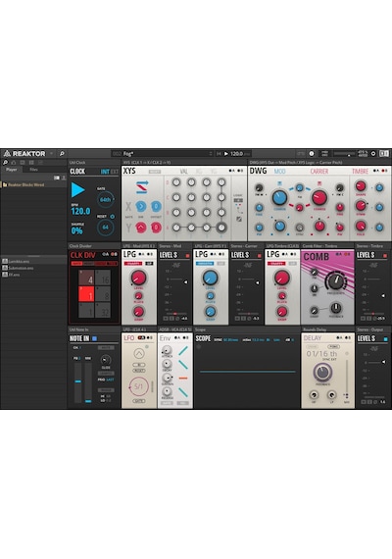Click the Clock BPM value 120.0

pos(80,211)
